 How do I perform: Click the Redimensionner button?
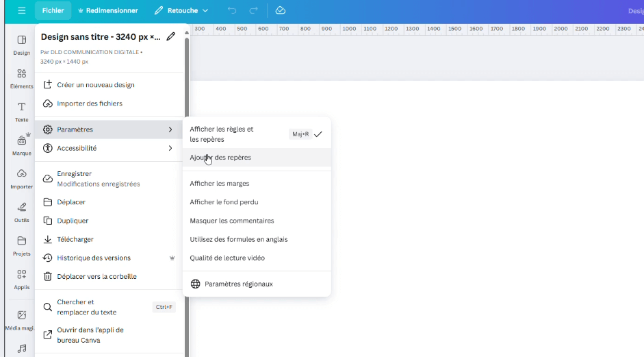click(x=108, y=10)
